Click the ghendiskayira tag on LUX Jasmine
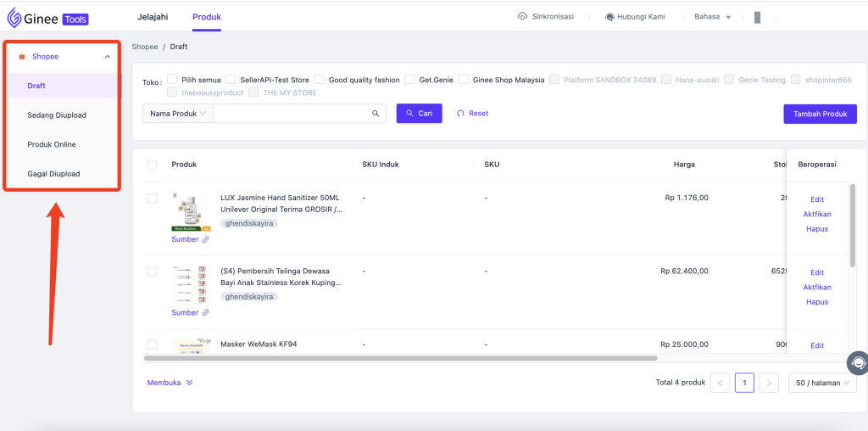The width and height of the screenshot is (868, 431). [249, 223]
